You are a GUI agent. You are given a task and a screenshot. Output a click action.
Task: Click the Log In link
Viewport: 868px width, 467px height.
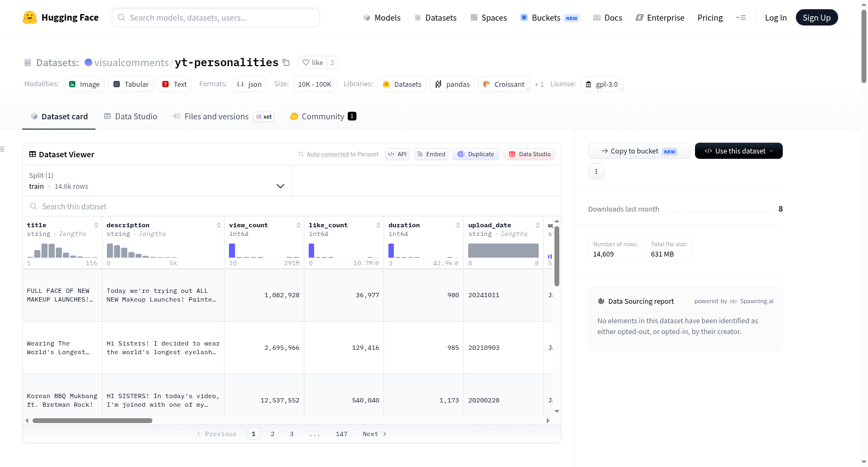point(776,17)
